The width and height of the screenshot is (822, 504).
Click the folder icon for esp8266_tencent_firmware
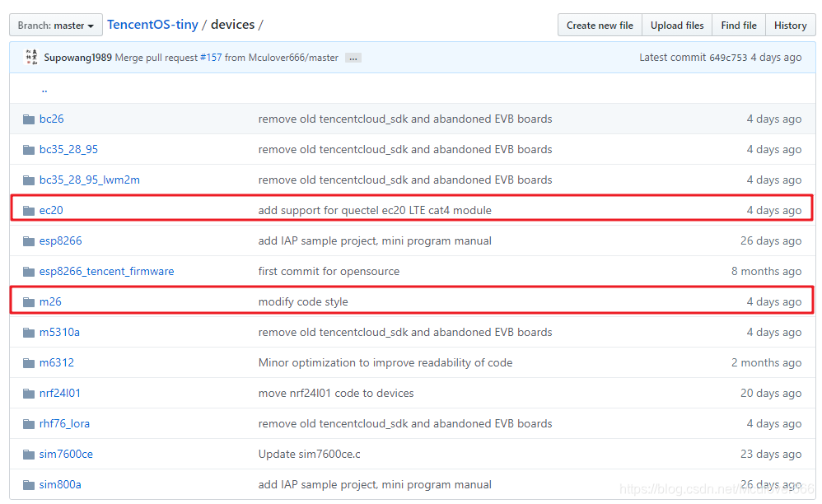(29, 272)
